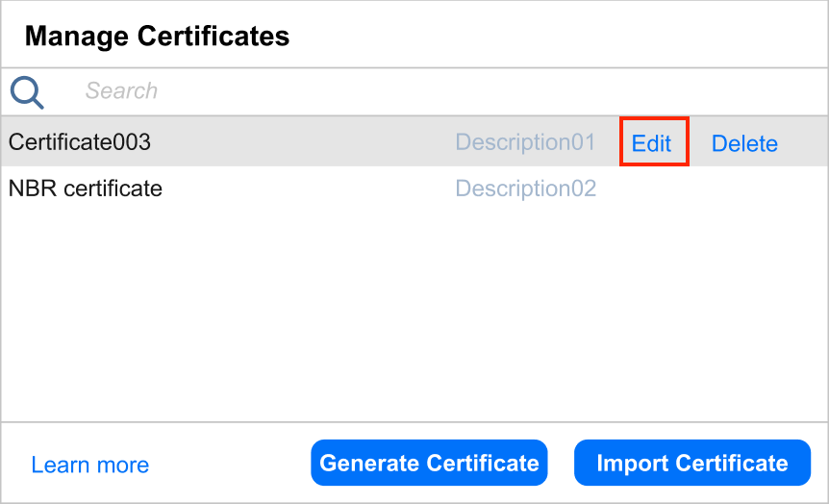
Task: Click the NBR certificate name label
Action: (x=86, y=189)
